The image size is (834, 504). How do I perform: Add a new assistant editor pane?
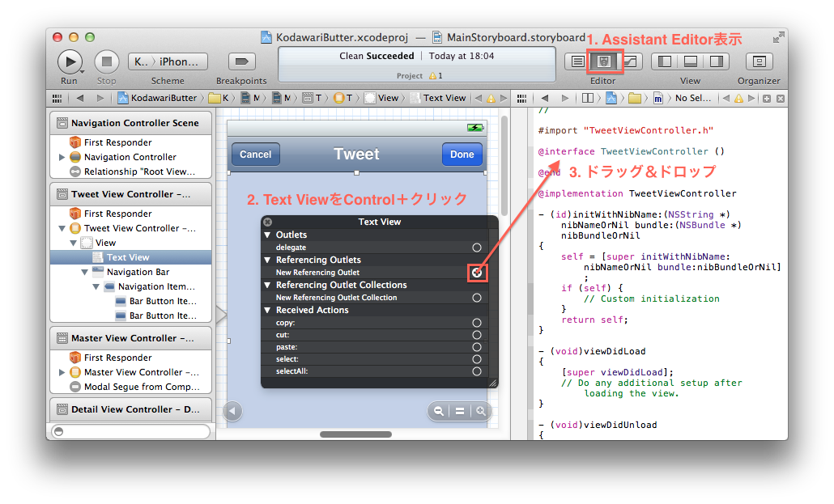[767, 99]
